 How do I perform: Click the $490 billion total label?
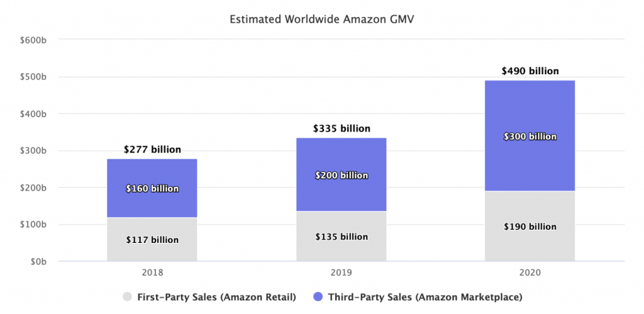click(x=530, y=71)
